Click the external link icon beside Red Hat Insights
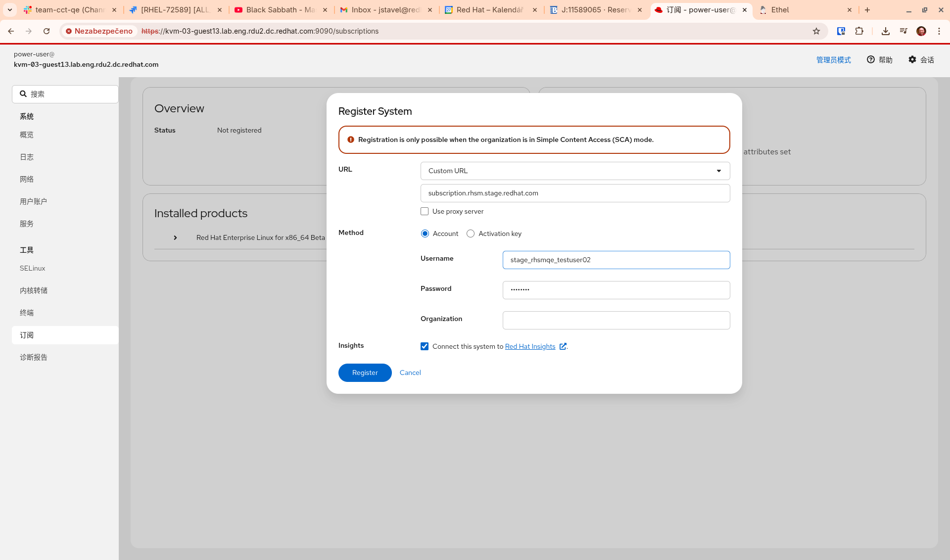The width and height of the screenshot is (950, 560). tap(563, 346)
